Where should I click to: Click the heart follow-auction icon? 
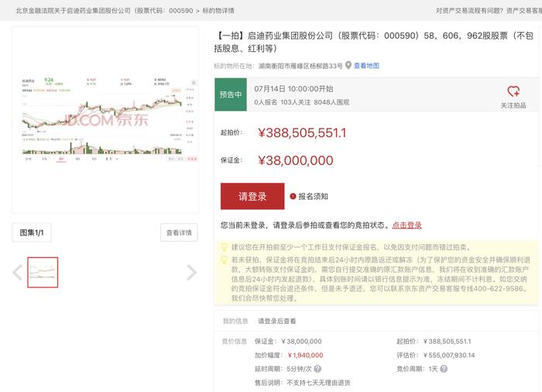point(513,91)
